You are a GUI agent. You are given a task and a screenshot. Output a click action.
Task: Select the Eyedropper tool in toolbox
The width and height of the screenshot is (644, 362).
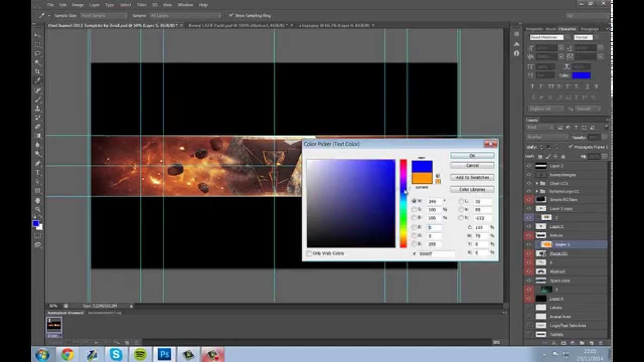pyautogui.click(x=38, y=81)
